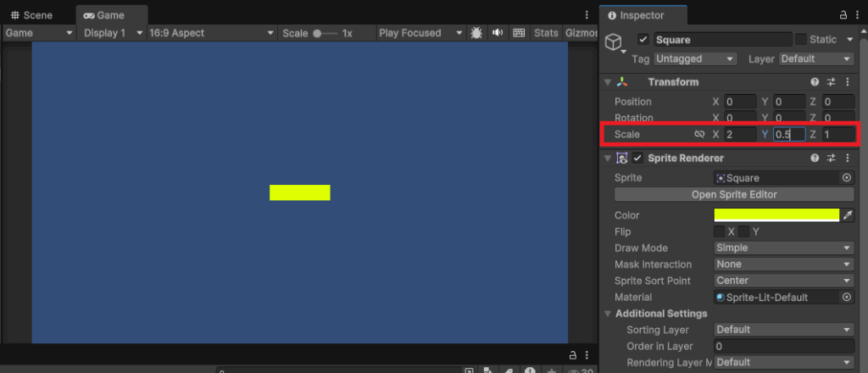Check the Flip X checkbox
This screenshot has width=868, height=373.
[x=719, y=231]
